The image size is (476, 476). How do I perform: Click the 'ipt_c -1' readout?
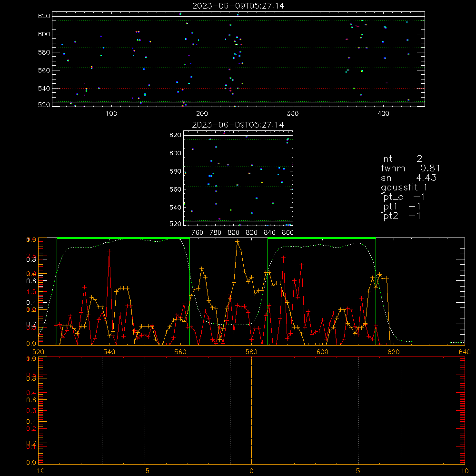(403, 197)
